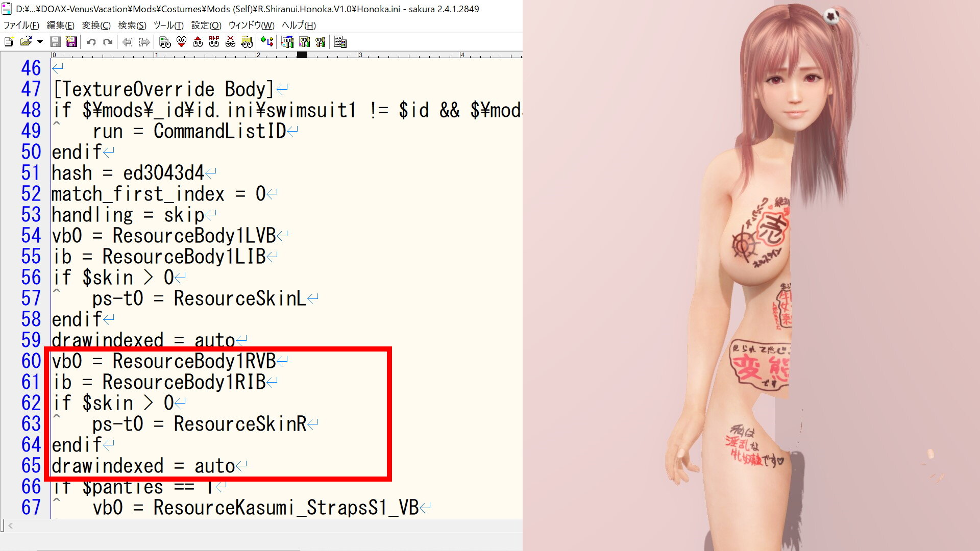Click line number 60 in the gutter
The width and height of the screenshot is (980, 551).
point(31,361)
